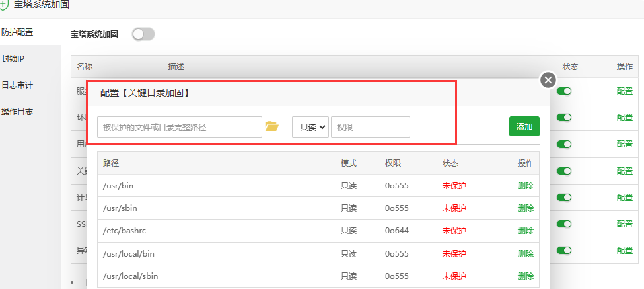Image resolution: width=644 pixels, height=289 pixels.
Task: Select the /usr/sbin path cell
Action: coord(120,208)
